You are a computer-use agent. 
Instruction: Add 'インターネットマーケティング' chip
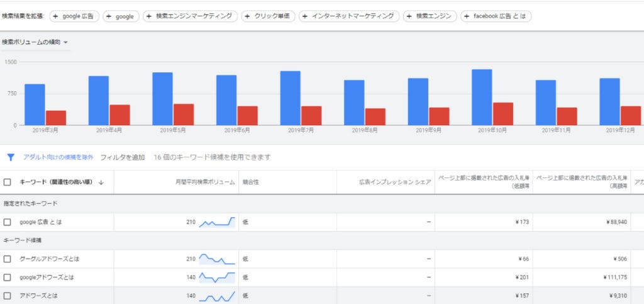(x=349, y=16)
